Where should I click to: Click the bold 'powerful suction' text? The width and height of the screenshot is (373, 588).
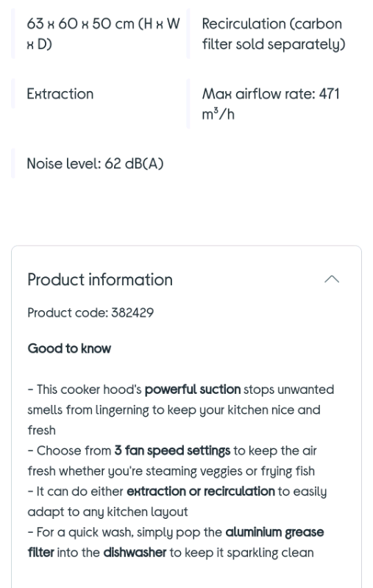pyautogui.click(x=193, y=390)
